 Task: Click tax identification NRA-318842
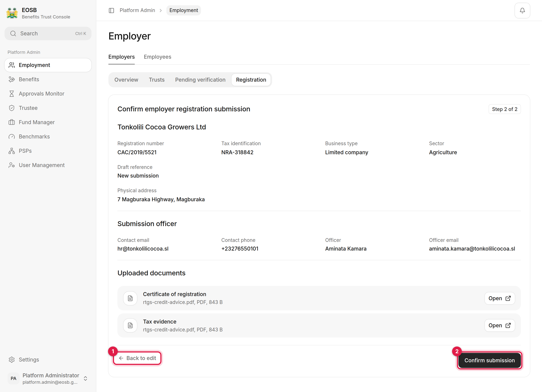tap(237, 152)
